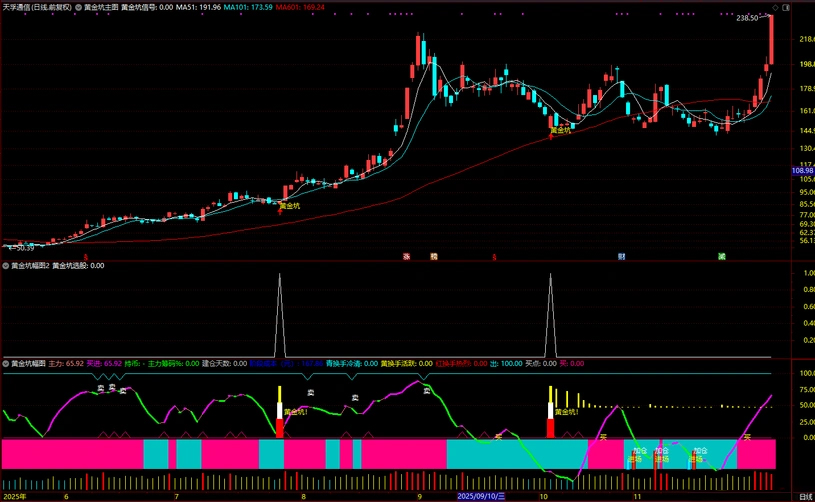Open the 日线 period selector at bottom right

(805, 496)
